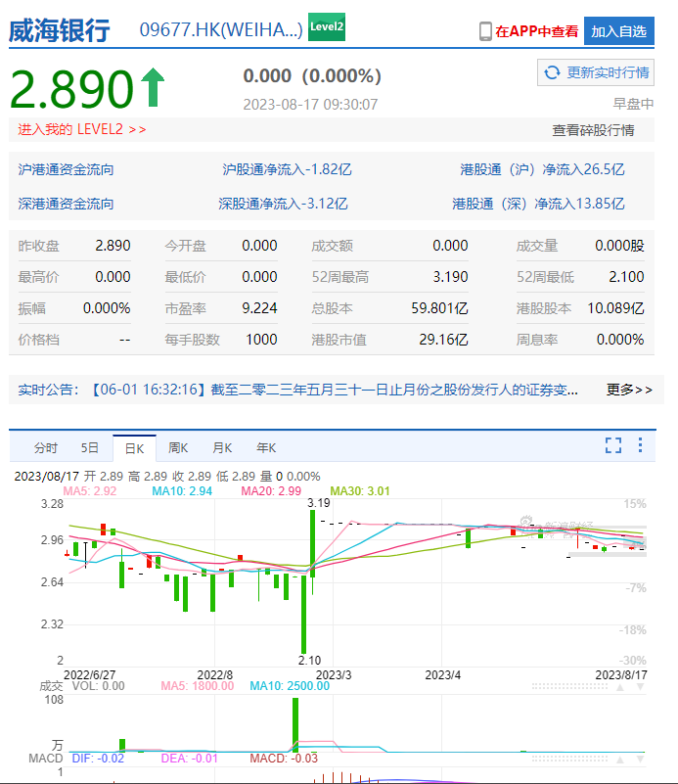Switch to the 分时 chart tab

[45, 448]
